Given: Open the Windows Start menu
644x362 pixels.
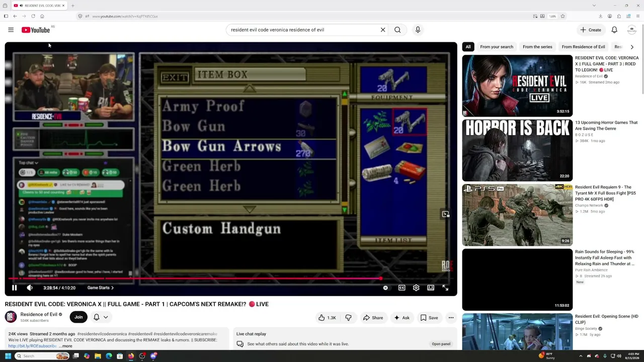Looking at the screenshot, I should (x=8, y=356).
